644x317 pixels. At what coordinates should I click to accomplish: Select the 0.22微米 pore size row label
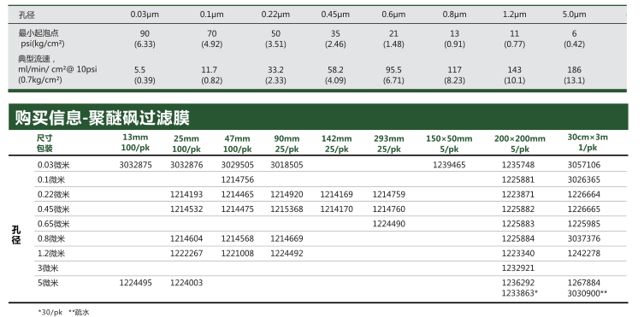(x=53, y=194)
